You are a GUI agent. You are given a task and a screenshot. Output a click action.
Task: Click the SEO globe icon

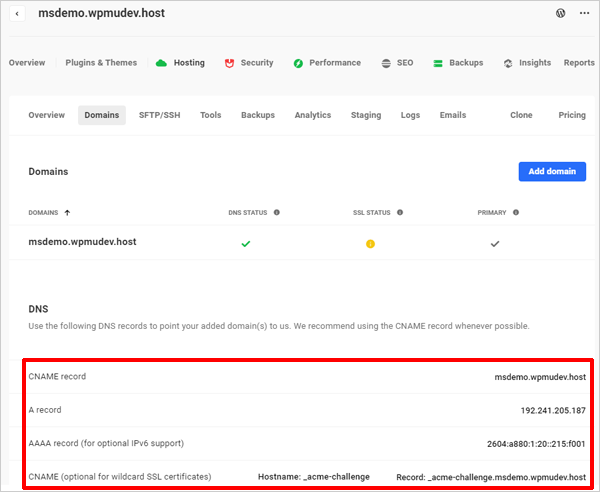point(386,64)
